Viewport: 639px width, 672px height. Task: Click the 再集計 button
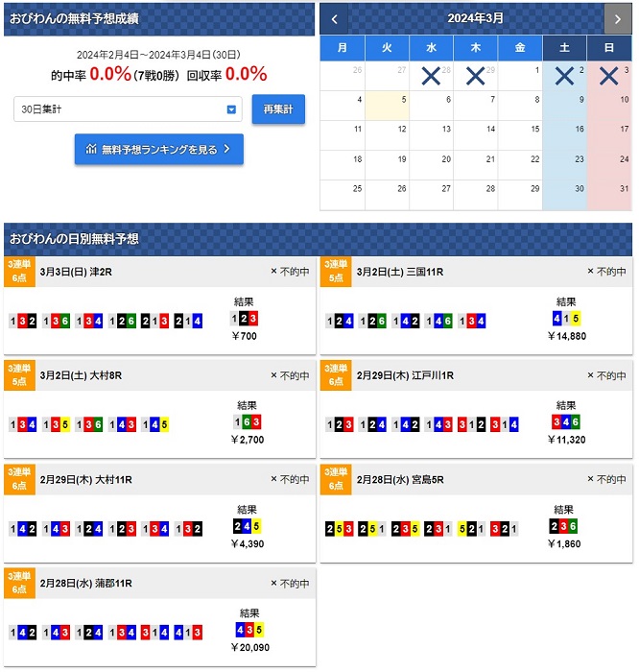point(278,109)
